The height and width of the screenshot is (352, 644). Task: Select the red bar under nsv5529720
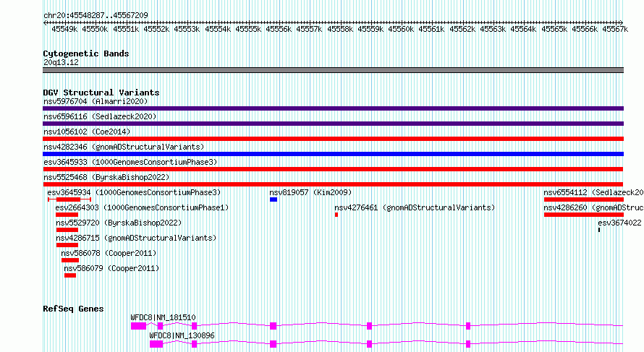(67, 230)
